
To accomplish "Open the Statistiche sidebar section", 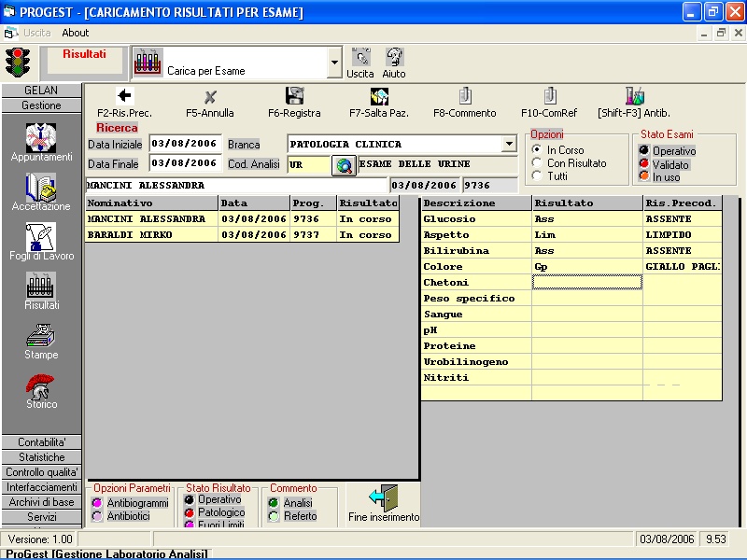I will tap(41, 457).
